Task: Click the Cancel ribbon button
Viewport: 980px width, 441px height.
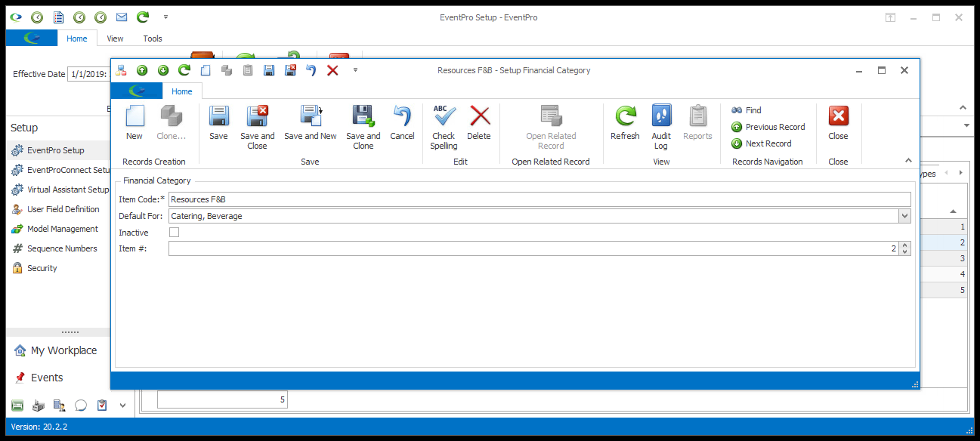Action: (x=402, y=123)
